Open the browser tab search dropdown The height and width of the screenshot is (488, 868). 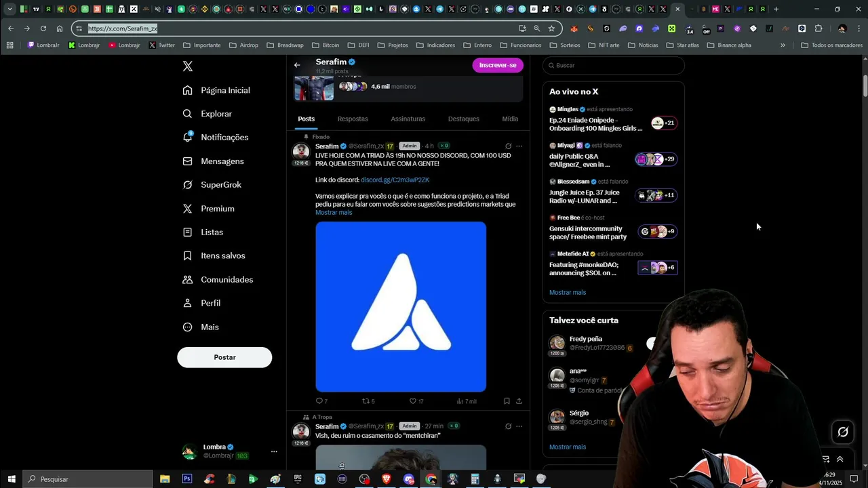pyautogui.click(x=9, y=9)
